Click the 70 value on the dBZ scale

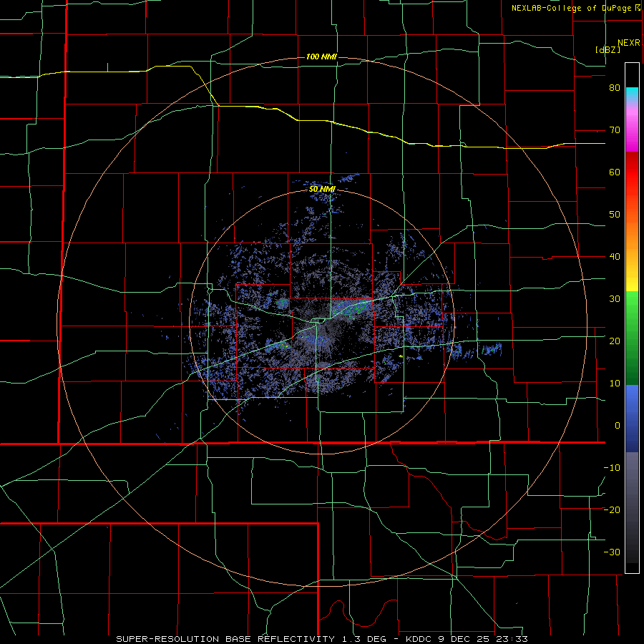tap(615, 130)
